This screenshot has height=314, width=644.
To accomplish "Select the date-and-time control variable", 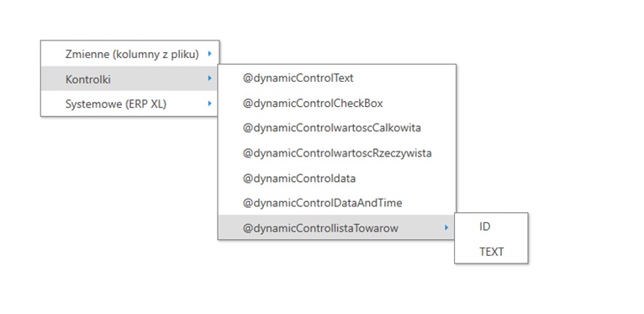I will pyautogui.click(x=337, y=203).
